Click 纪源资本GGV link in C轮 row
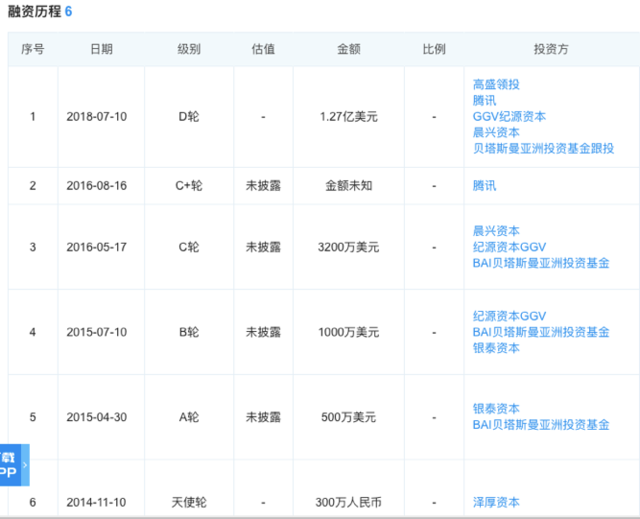This screenshot has height=519, width=640. [x=509, y=247]
